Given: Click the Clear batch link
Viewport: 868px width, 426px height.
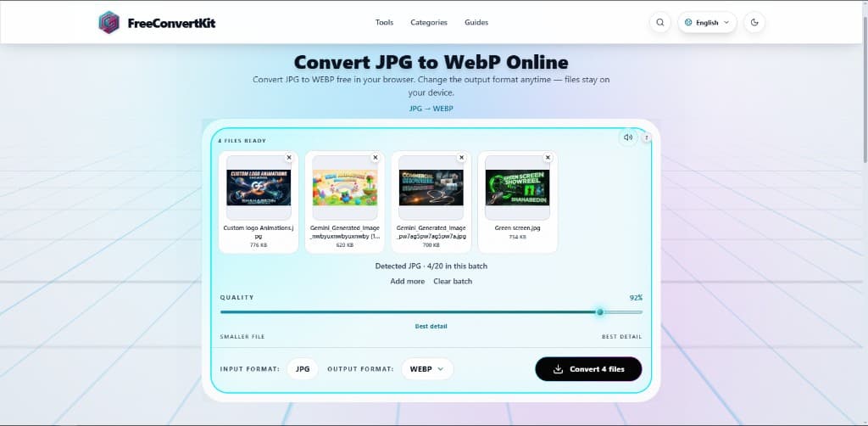Looking at the screenshot, I should tap(453, 282).
